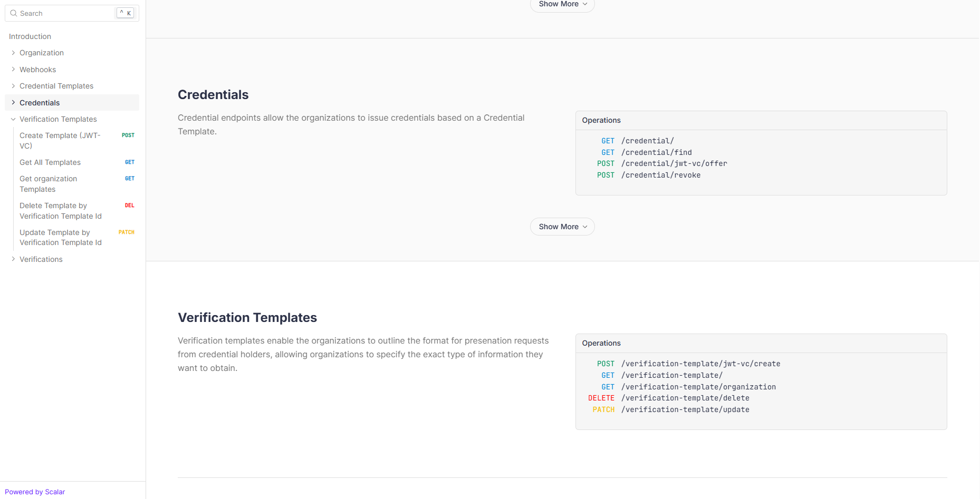Open PATCH /verification-template/update operation
The image size is (980, 499).
(x=685, y=409)
